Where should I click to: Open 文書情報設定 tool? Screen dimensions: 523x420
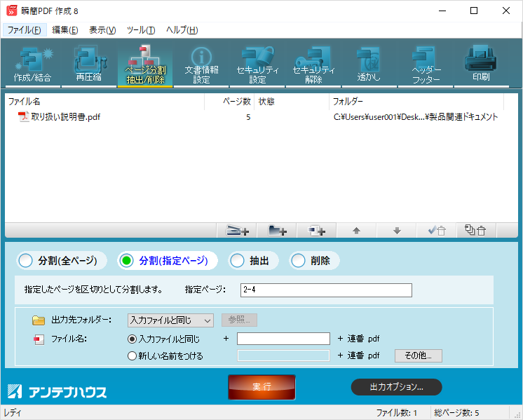(x=201, y=65)
